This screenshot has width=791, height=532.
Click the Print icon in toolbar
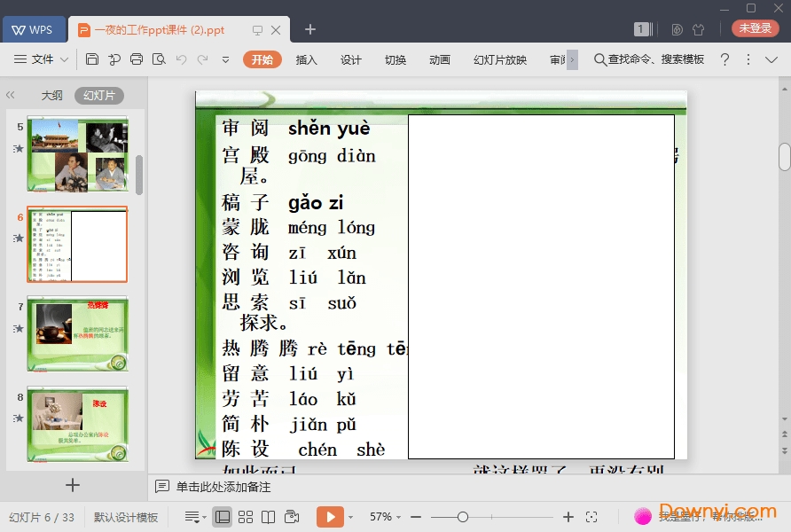[136, 59]
